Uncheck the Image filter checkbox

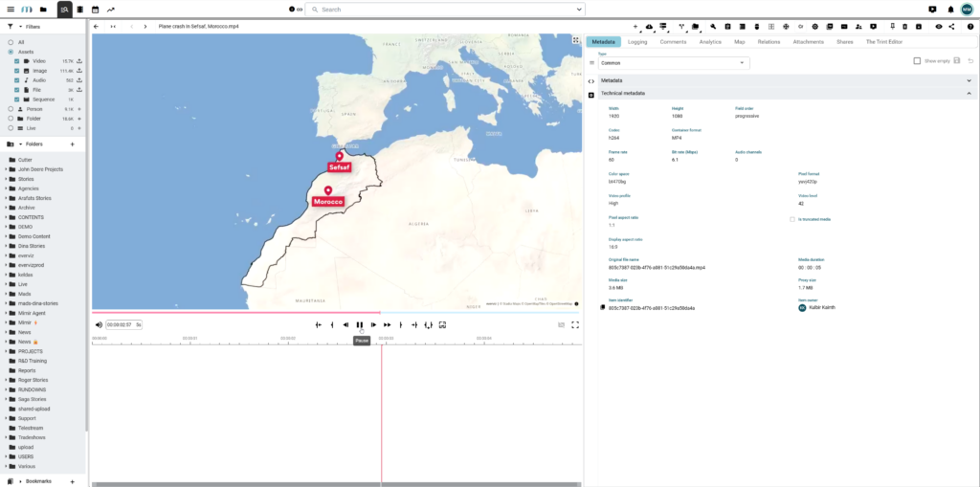pos(17,71)
